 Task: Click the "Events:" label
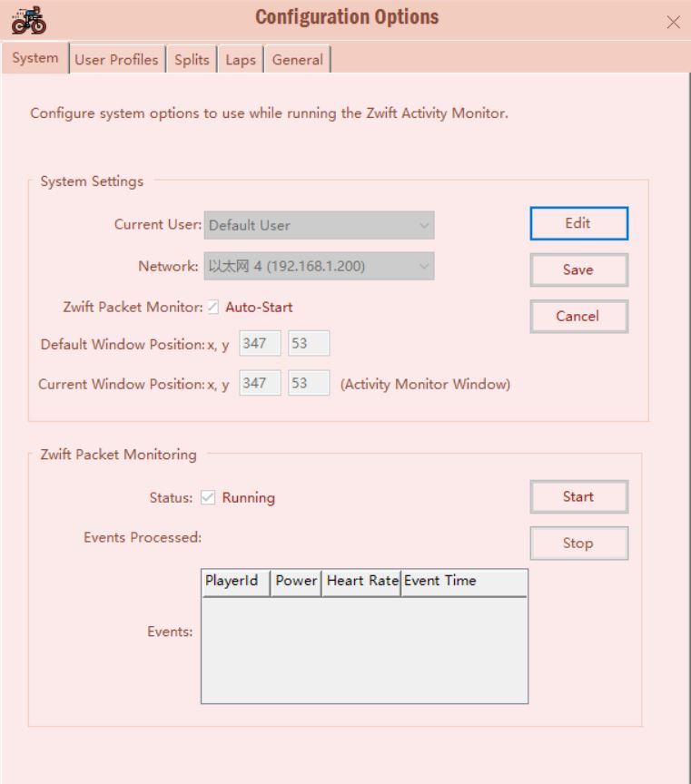point(170,632)
